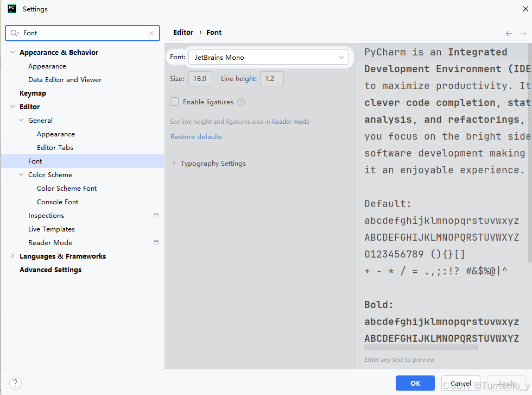Open Inspections settings
Viewport: 532px width, 395px height.
pos(46,216)
